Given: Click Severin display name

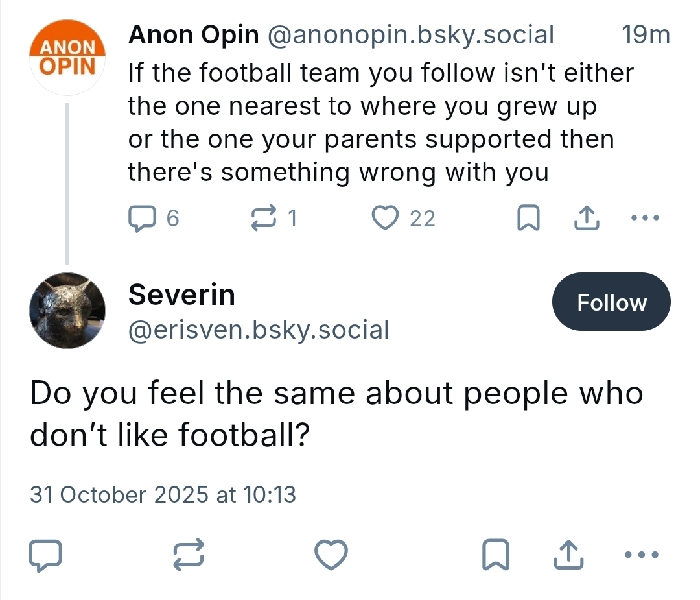Looking at the screenshot, I should pos(181,295).
